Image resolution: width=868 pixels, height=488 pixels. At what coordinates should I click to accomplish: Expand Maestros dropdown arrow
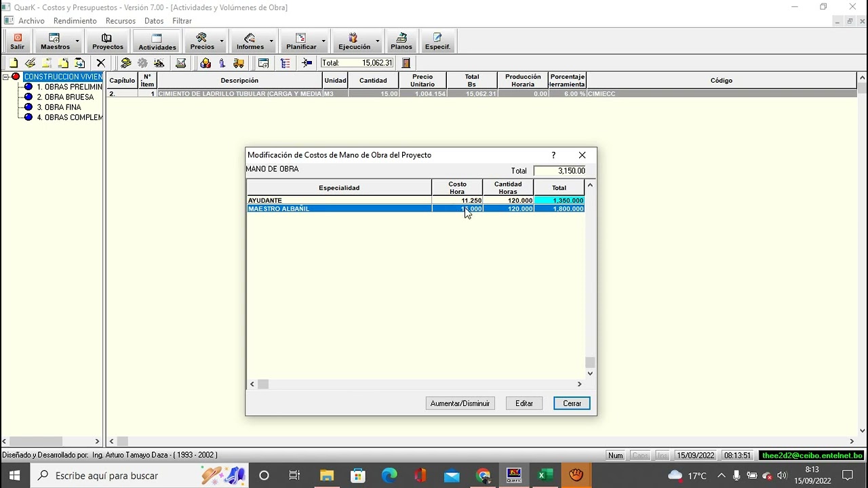(77, 41)
